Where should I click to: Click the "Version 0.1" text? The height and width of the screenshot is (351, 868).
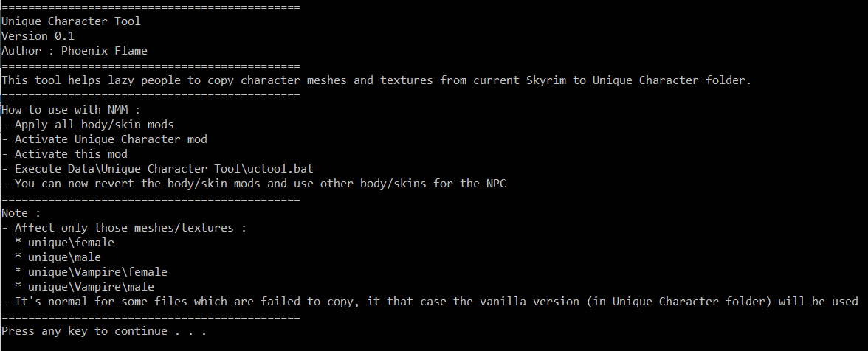pyautogui.click(x=38, y=35)
